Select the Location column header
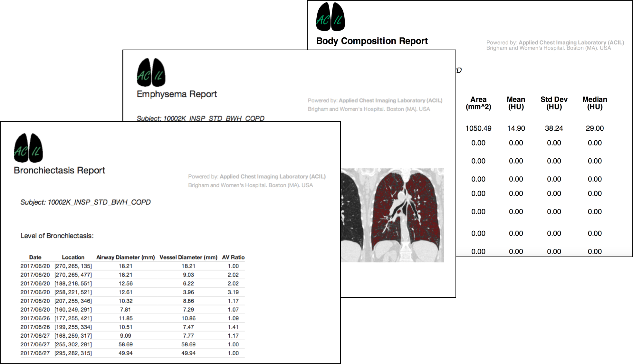The width and height of the screenshot is (633, 364). click(73, 257)
